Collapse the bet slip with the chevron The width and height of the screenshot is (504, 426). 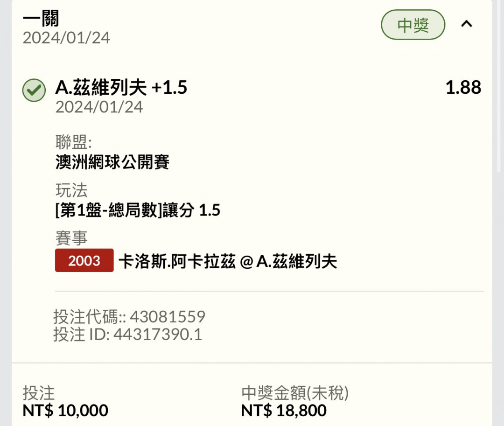(x=466, y=24)
